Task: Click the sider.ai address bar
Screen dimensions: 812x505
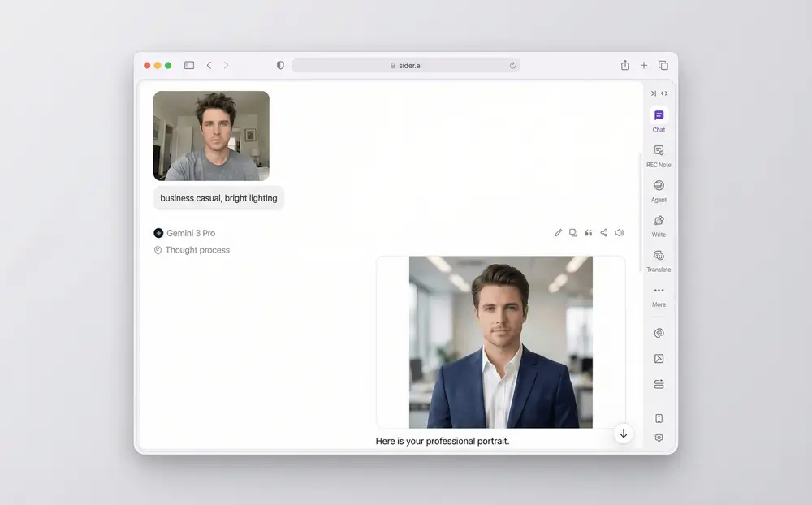Action: pyautogui.click(x=406, y=65)
